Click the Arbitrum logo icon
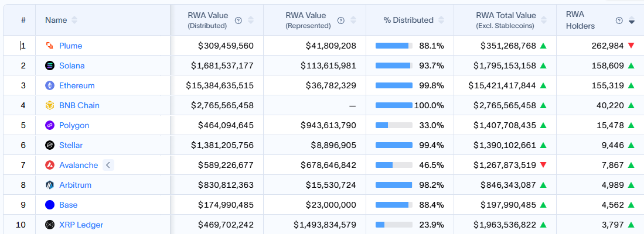644x234 pixels. pos(50,185)
